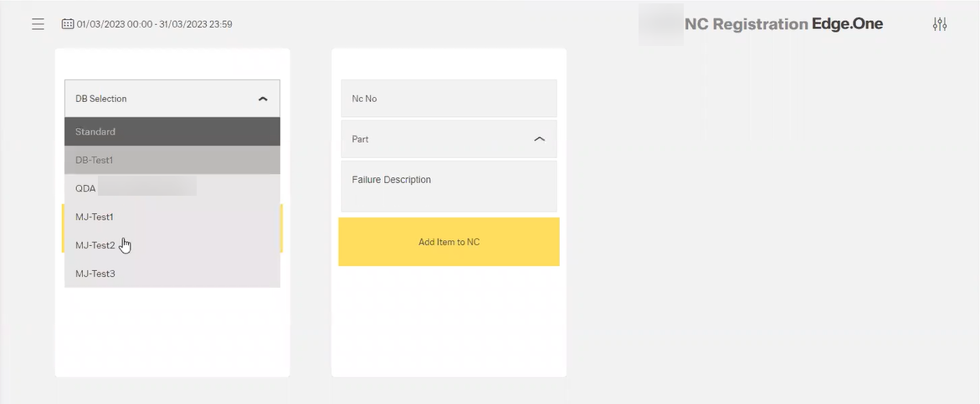
Task: Click the calendar icon beside the date range
Action: [67, 24]
